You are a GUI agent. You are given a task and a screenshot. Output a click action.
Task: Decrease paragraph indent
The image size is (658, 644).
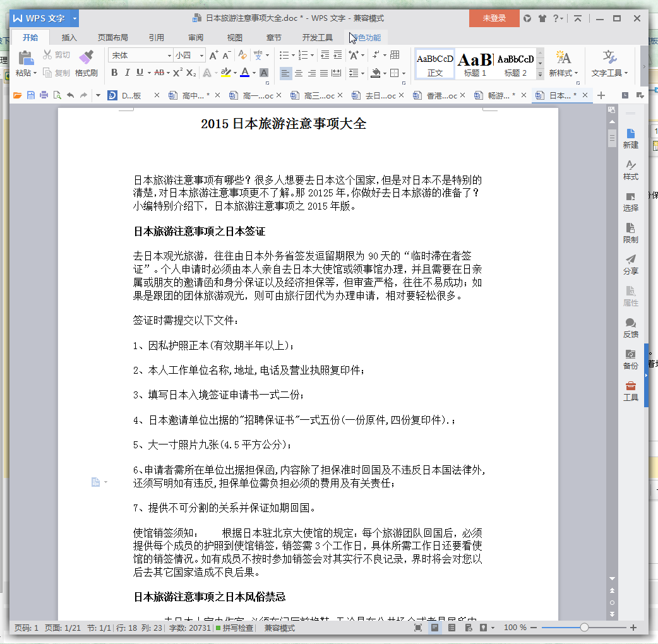325,55
